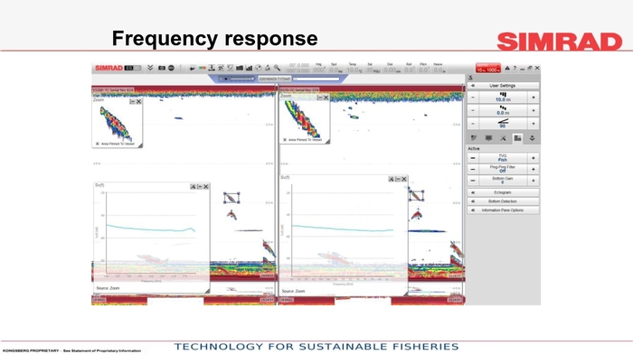This screenshot has height=364, width=633.
Task: Open settings of left Sv(f) pane
Action: click(x=193, y=187)
